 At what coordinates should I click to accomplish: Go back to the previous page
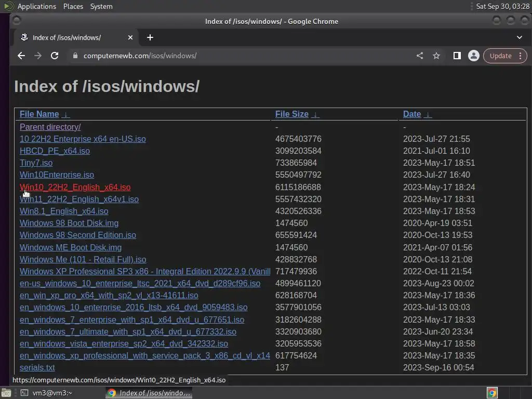[21, 56]
